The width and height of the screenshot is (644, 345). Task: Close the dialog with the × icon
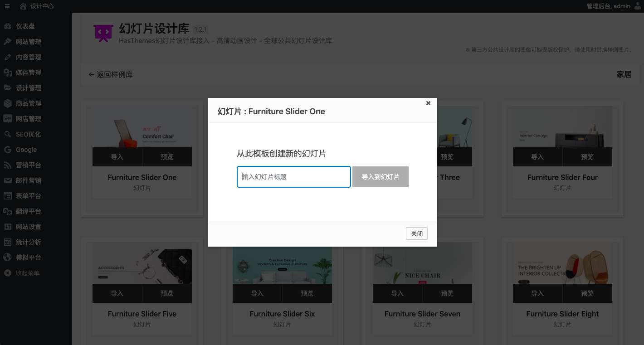click(x=428, y=103)
